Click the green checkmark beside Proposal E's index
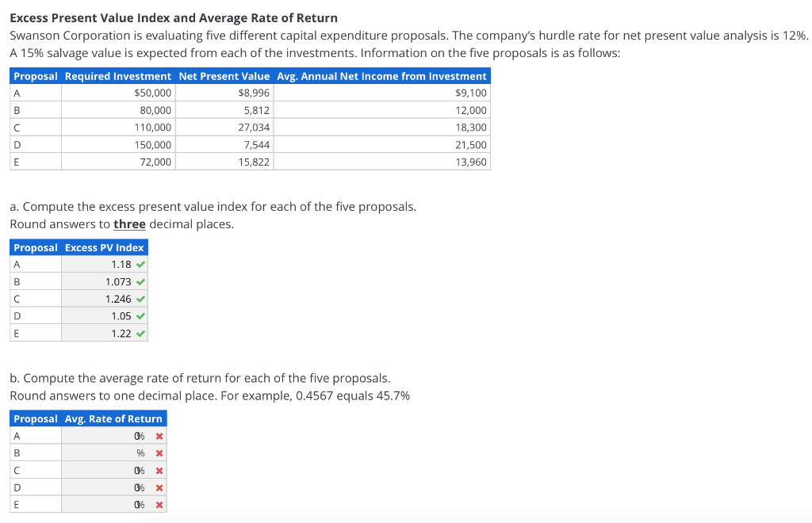812x523 pixels. pyautogui.click(x=140, y=333)
